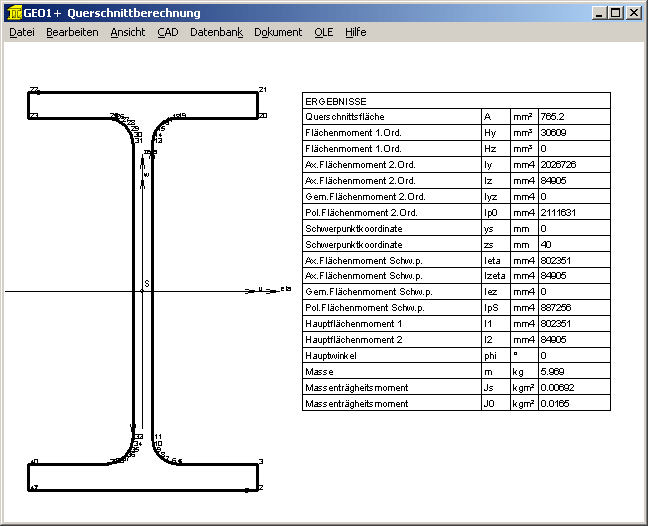Maximize the GEO1+ window

pos(615,13)
